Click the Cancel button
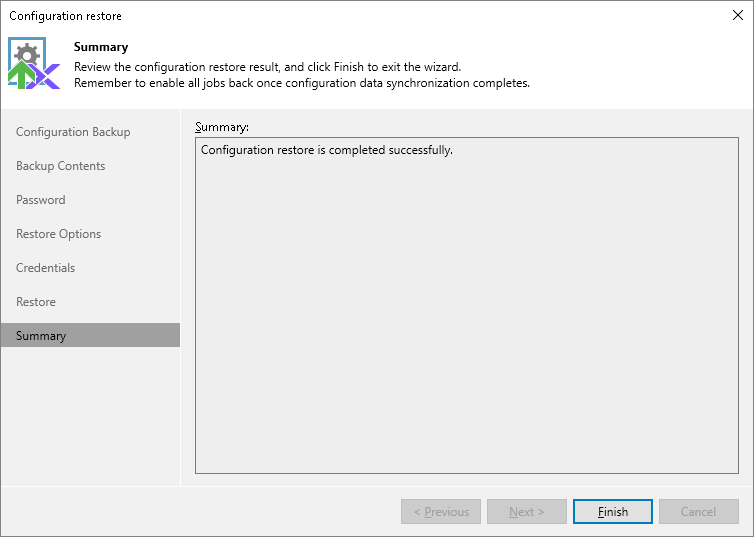The height and width of the screenshot is (537, 754). tap(698, 512)
